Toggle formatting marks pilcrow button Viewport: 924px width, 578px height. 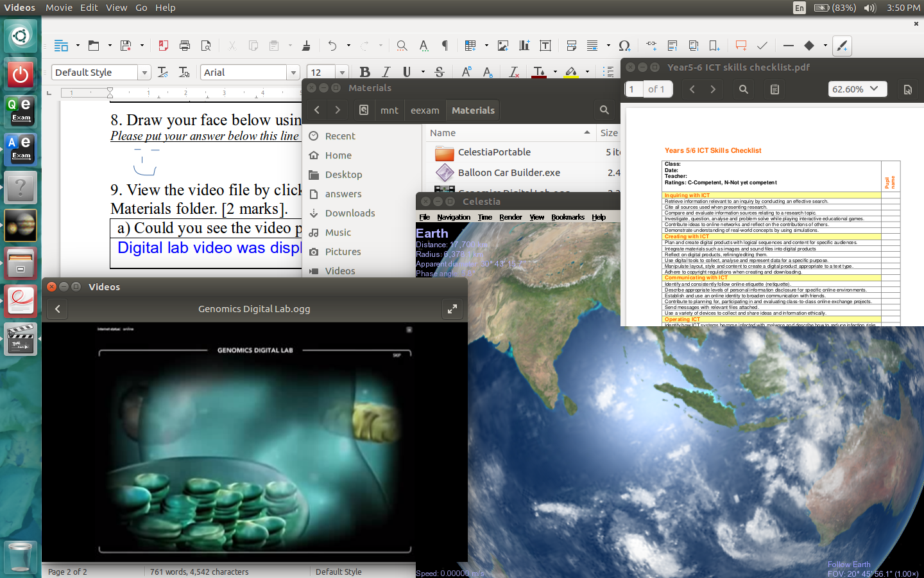click(x=445, y=46)
